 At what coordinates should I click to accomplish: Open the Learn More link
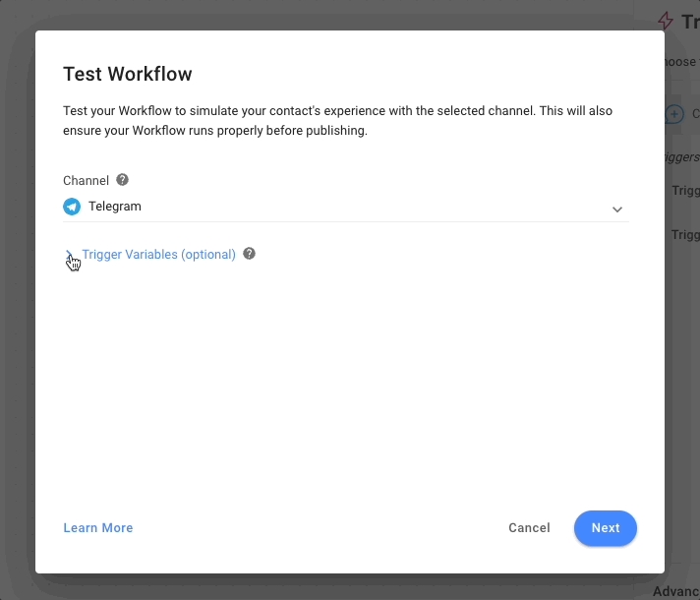click(x=98, y=528)
